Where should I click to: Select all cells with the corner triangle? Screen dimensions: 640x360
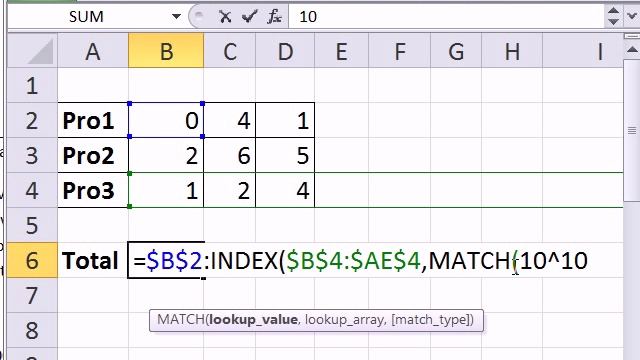click(x=33, y=51)
